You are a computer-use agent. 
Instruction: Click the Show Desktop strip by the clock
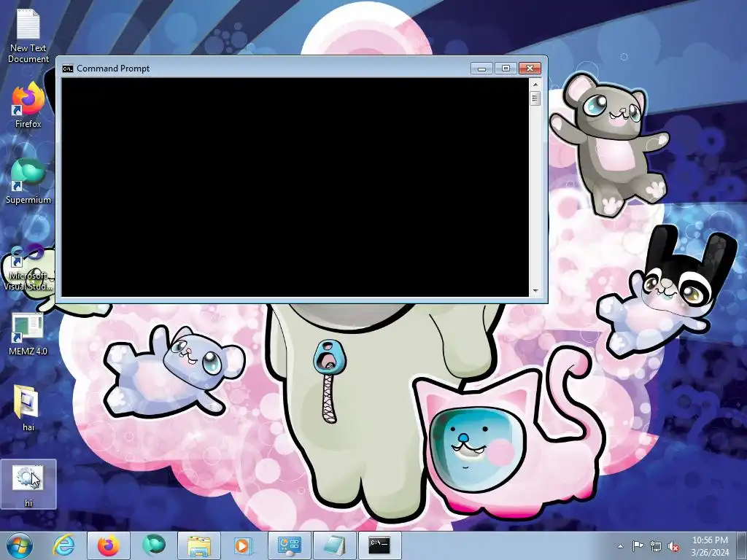(743, 545)
